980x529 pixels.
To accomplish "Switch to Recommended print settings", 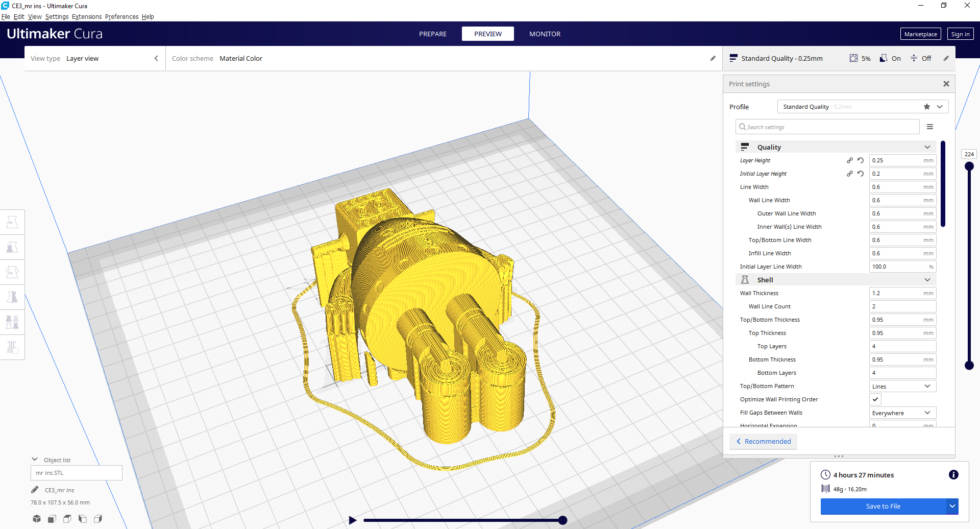I will (764, 441).
